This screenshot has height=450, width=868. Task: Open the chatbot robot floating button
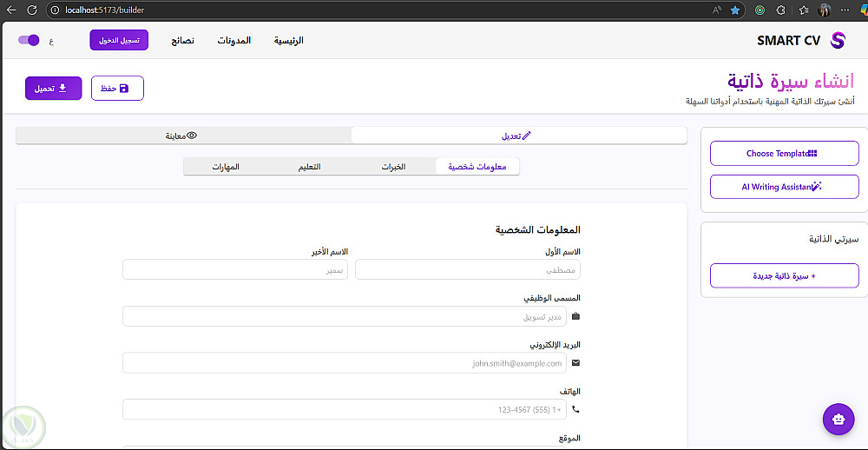tap(838, 419)
